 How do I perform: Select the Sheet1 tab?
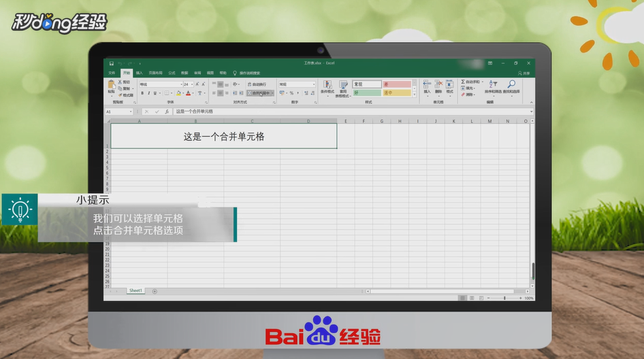pyautogui.click(x=135, y=290)
